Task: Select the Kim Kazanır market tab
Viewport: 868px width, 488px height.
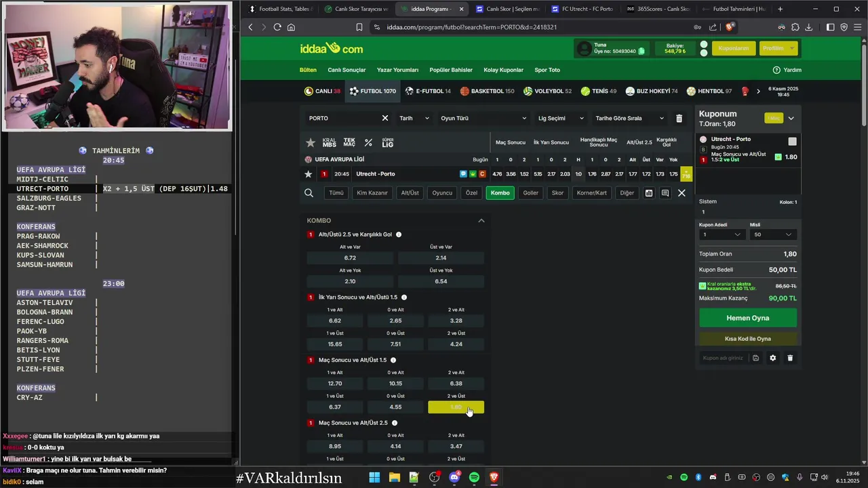Action: [372, 193]
